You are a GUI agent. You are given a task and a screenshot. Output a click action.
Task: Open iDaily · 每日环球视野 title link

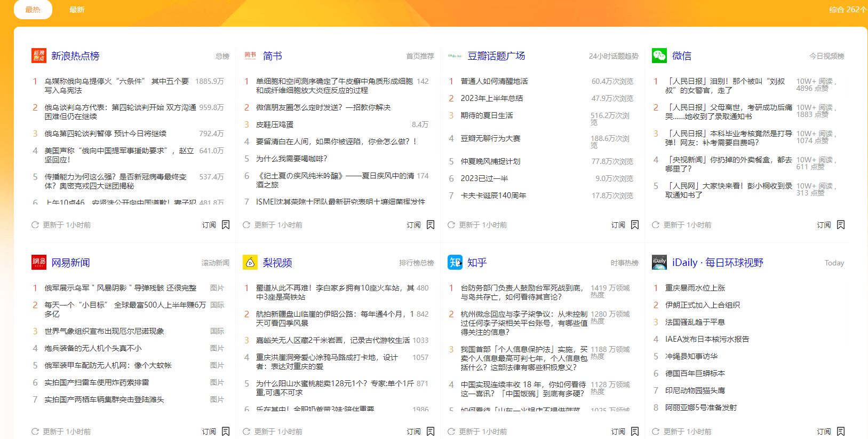pyautogui.click(x=718, y=263)
